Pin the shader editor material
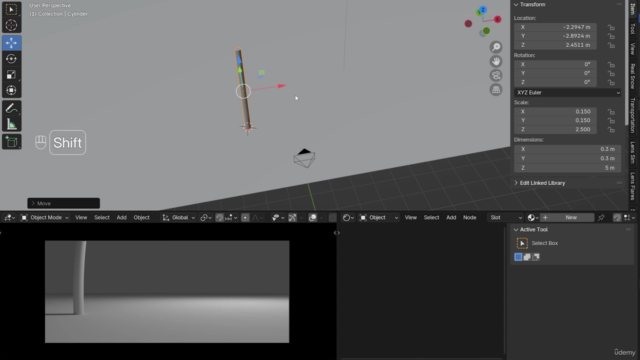 pos(601,218)
